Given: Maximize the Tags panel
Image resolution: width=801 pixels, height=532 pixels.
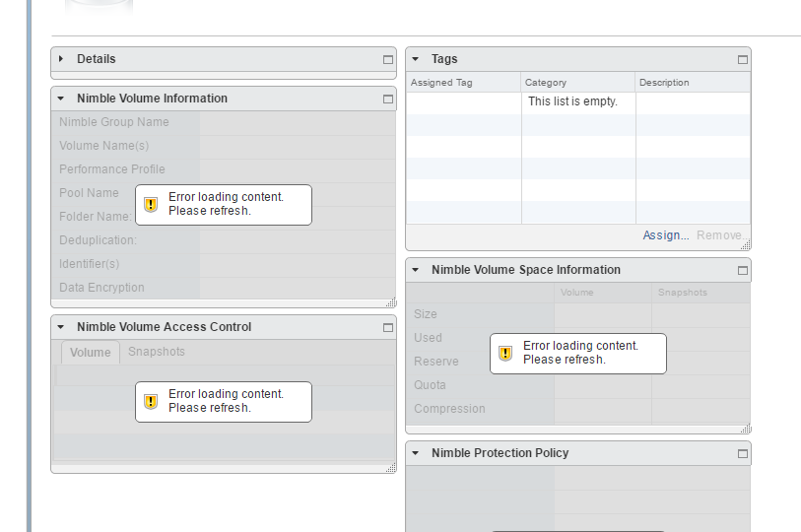Looking at the screenshot, I should [742, 60].
